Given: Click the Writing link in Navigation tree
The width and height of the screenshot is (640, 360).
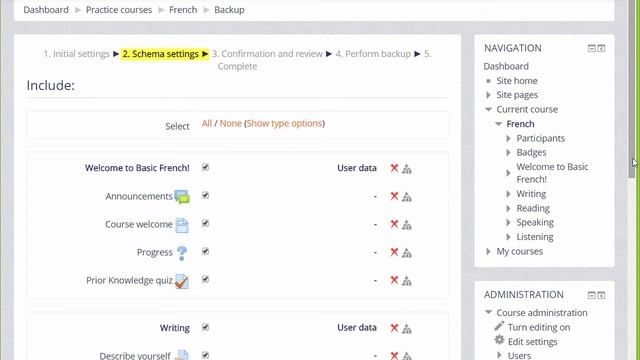Looking at the screenshot, I should 531,194.
